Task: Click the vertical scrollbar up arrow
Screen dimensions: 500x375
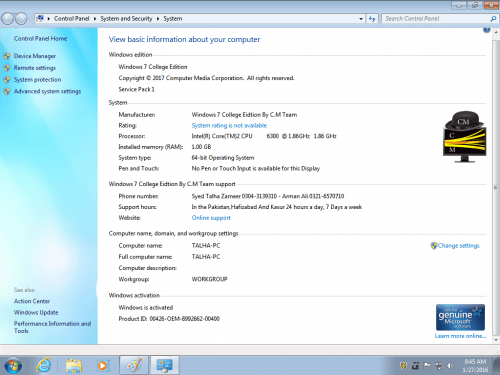Action: pyautogui.click(x=496, y=32)
